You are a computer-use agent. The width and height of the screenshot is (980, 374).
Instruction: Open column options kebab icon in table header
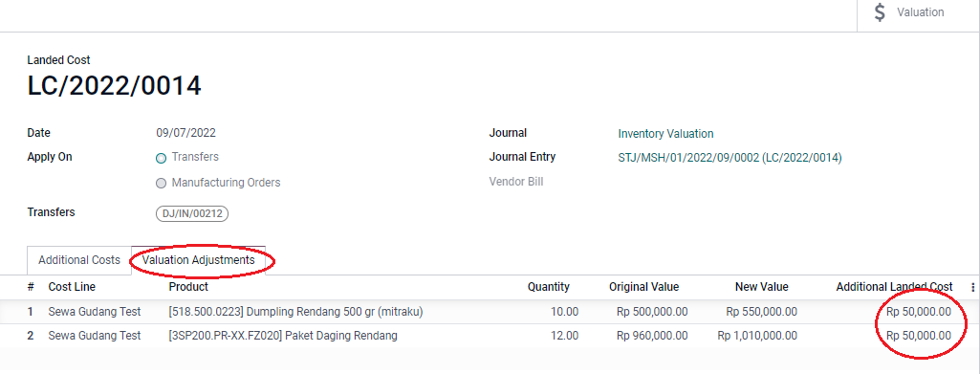pos(972,287)
